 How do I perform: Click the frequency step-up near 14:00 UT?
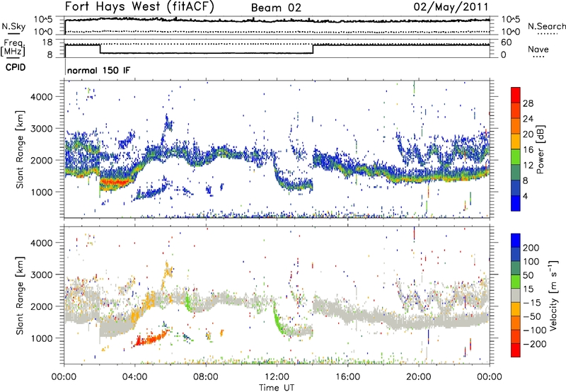pyautogui.click(x=313, y=49)
